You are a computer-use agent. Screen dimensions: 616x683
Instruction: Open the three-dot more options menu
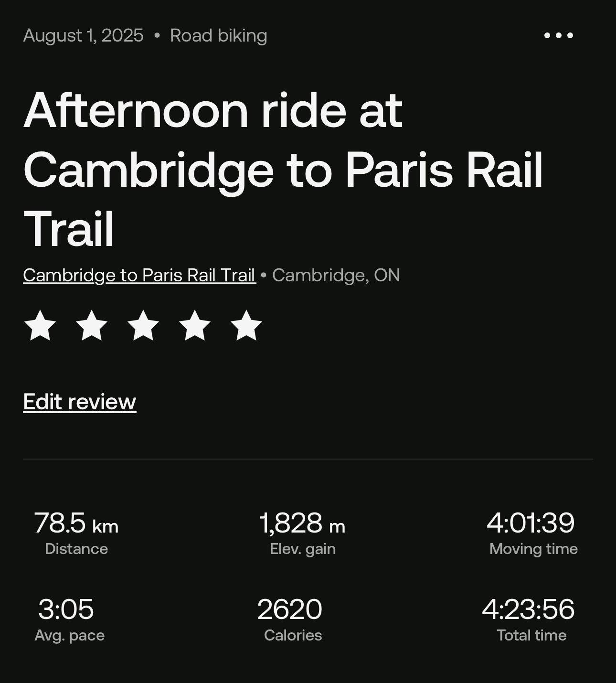click(x=558, y=35)
